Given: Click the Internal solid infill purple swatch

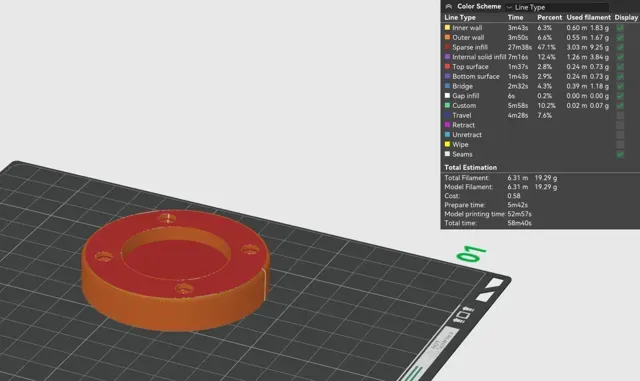Looking at the screenshot, I should pyautogui.click(x=447, y=57).
